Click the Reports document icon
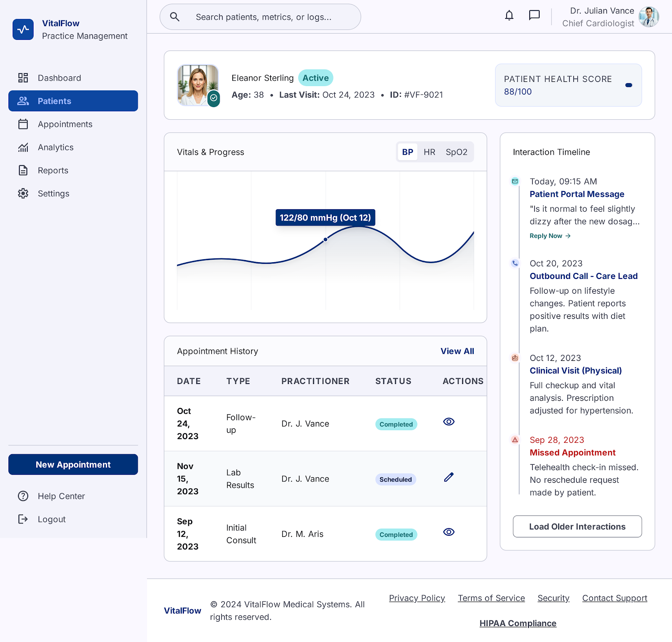This screenshot has height=642, width=672. [23, 170]
